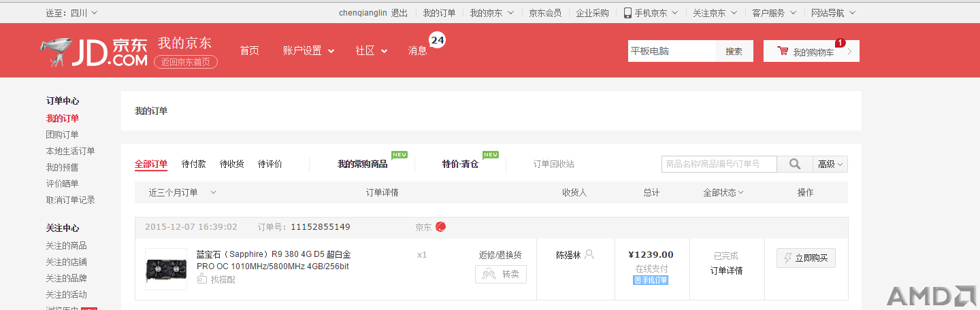
Task: Open the 近三个月订单 time filter
Action: coord(182,192)
